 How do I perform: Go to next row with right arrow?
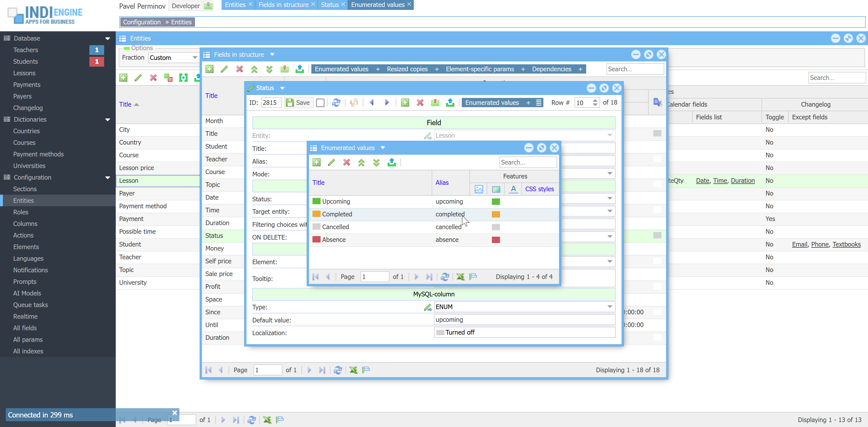[387, 103]
